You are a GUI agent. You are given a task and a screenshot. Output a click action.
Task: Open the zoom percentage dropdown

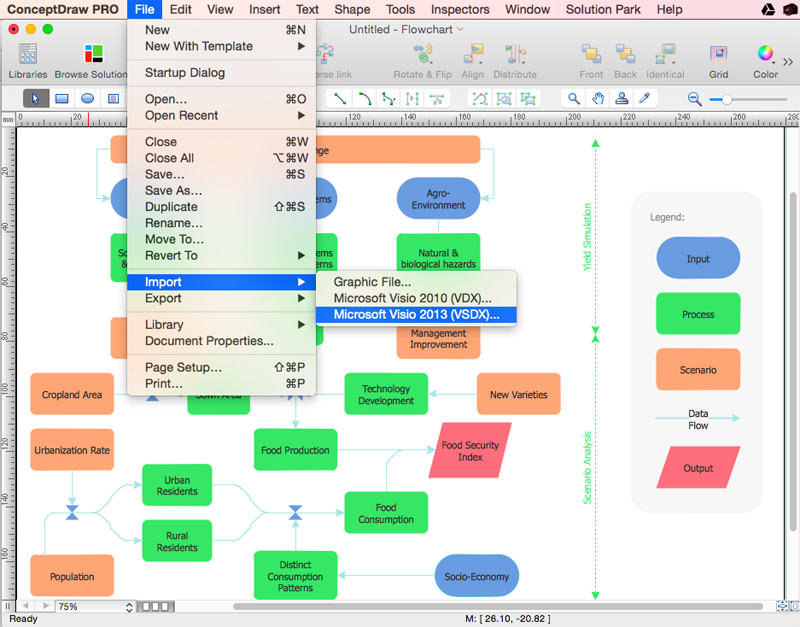(x=95, y=606)
